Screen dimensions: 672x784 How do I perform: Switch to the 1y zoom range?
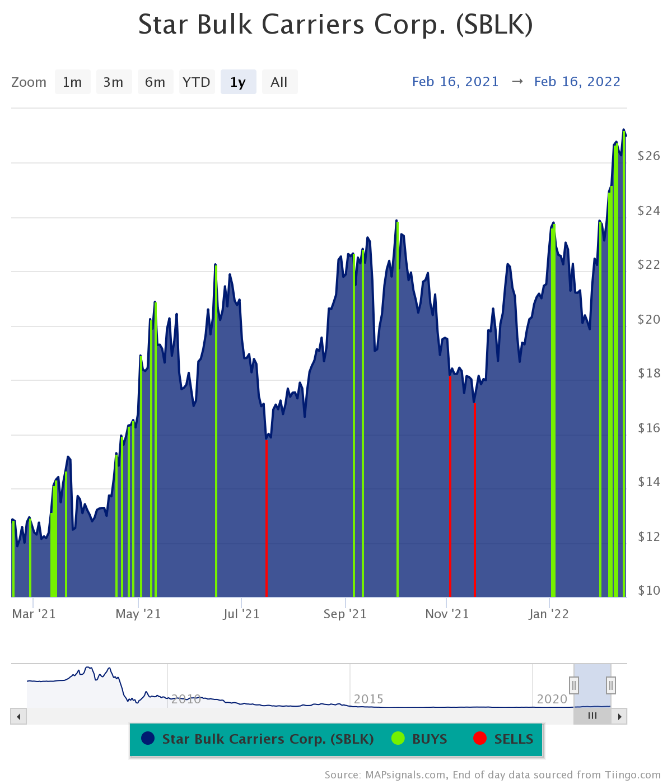238,82
